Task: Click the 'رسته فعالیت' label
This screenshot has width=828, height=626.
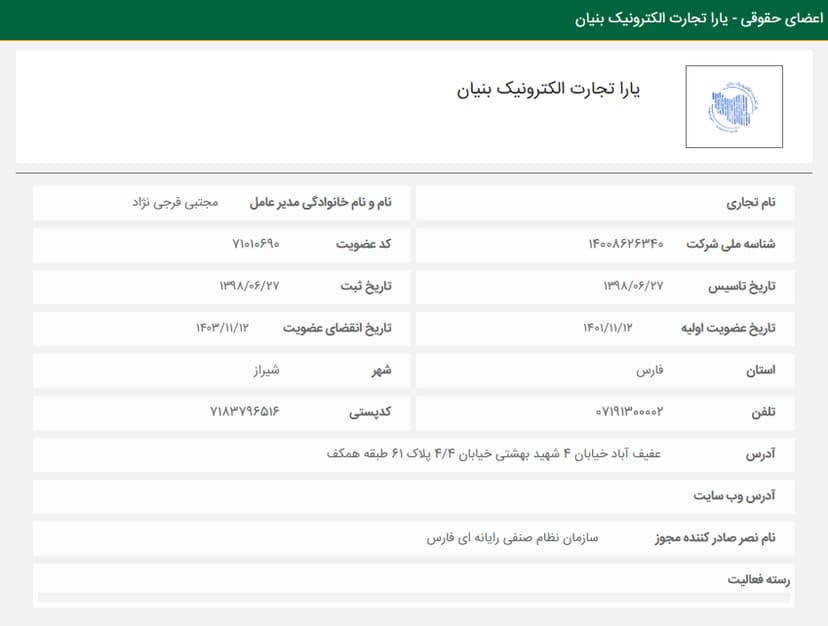Action: click(759, 580)
